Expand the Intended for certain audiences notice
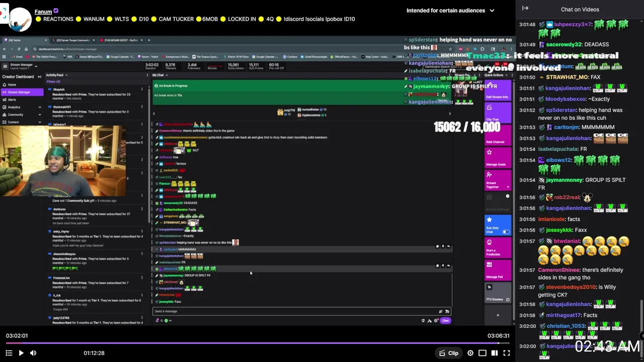 click(x=450, y=10)
